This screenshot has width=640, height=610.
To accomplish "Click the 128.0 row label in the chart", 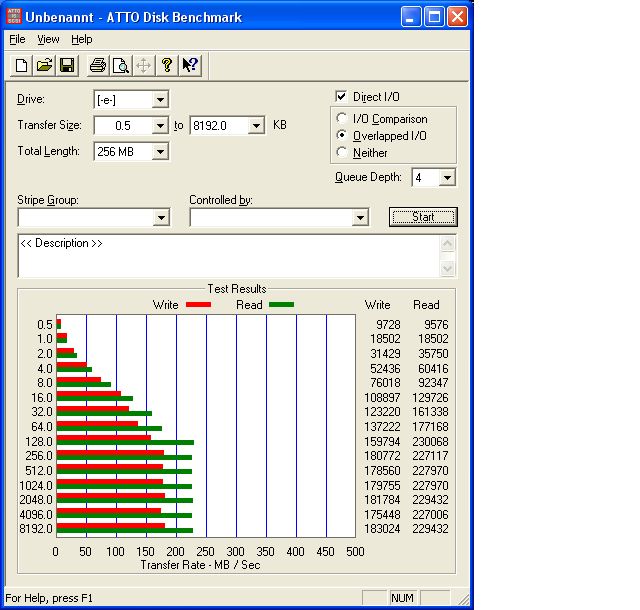I will click(x=39, y=441).
